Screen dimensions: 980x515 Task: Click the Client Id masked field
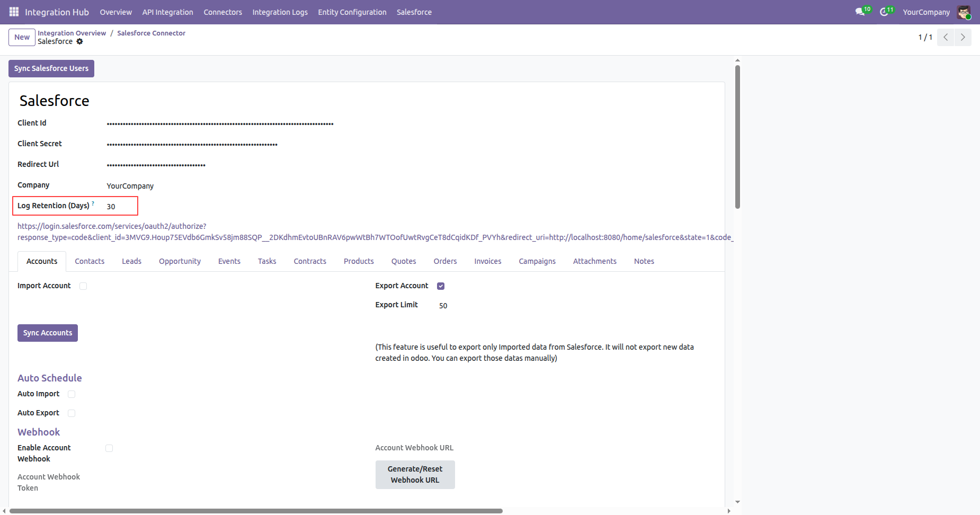point(220,124)
